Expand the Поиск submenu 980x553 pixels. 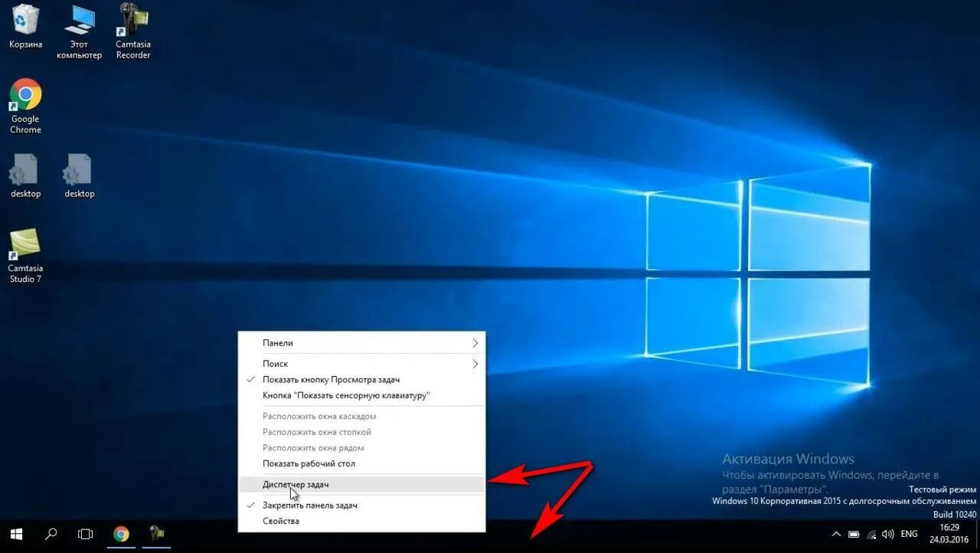point(361,364)
